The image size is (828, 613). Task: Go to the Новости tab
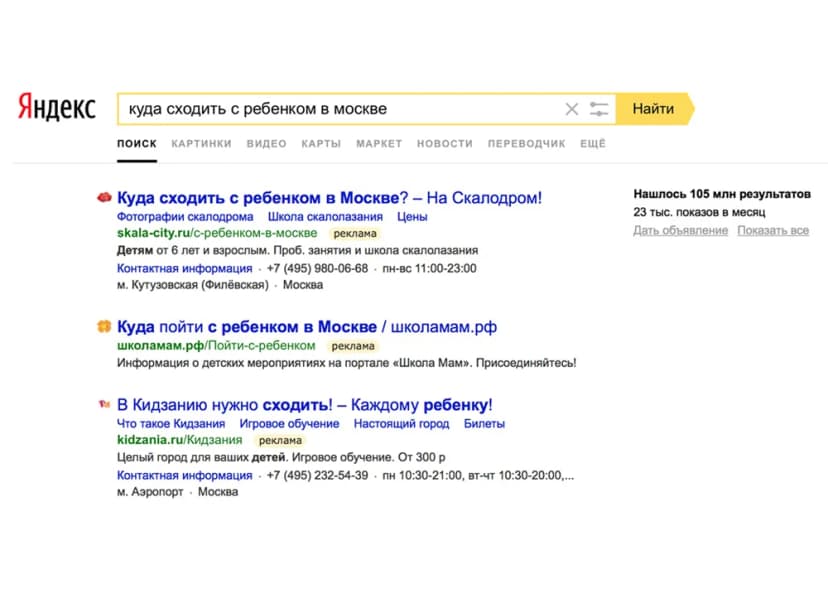pos(445,144)
